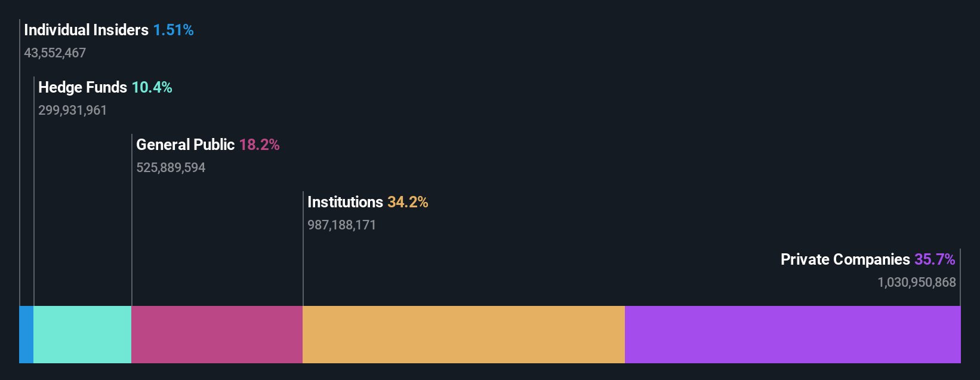Click the share count 525,889,594

click(171, 168)
